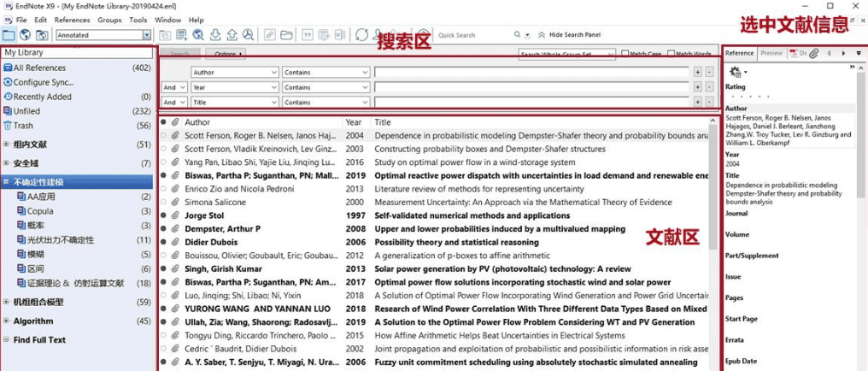Open the Author search field dropdown

pos(235,72)
